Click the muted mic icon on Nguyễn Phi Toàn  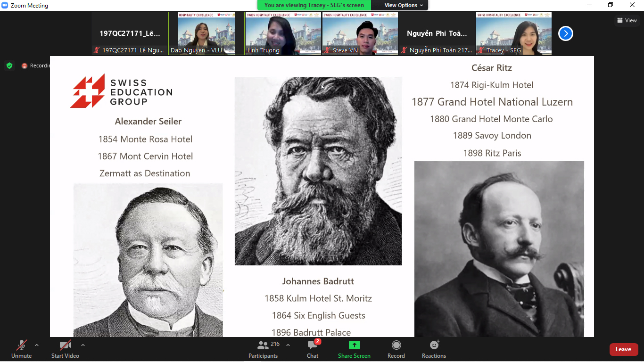(404, 50)
